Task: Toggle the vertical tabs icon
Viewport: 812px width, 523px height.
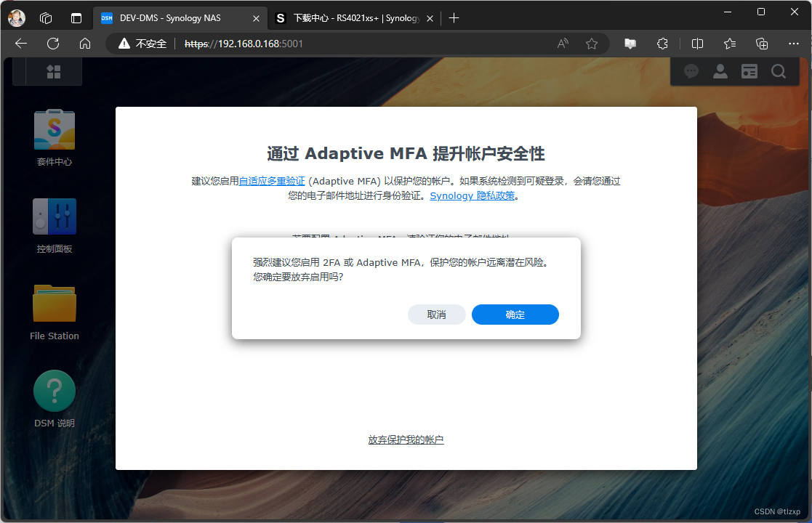Action: pos(76,18)
